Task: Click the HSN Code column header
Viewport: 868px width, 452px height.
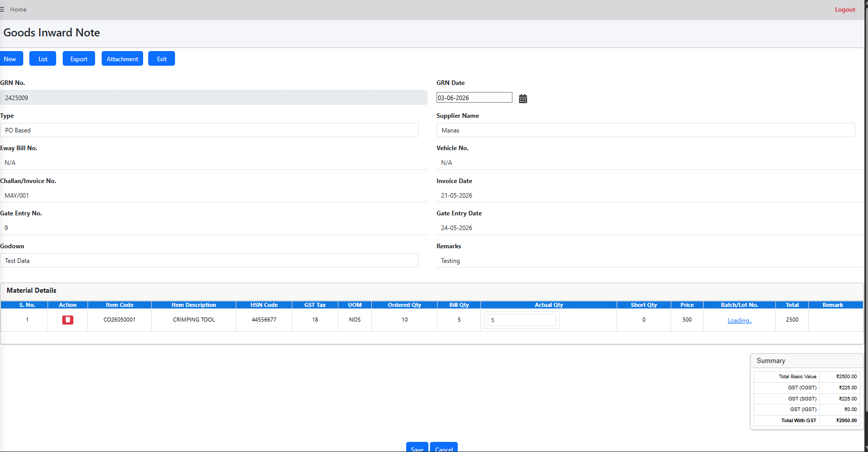Action: [x=264, y=305]
